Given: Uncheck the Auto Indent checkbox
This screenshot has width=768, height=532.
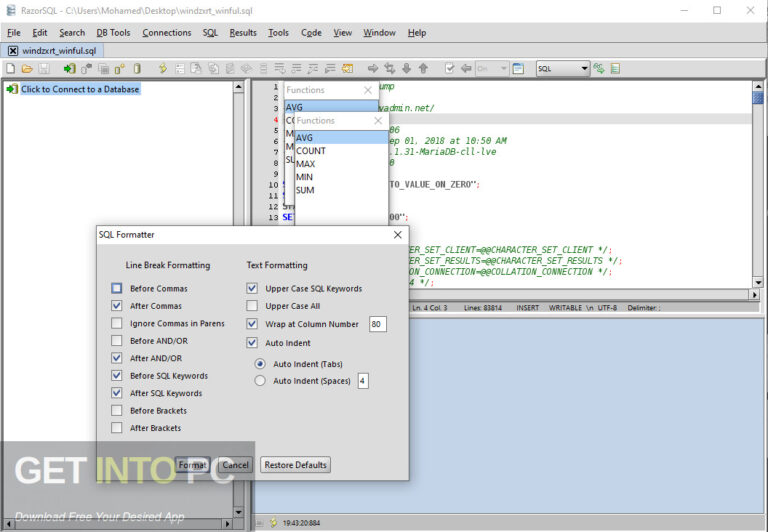Looking at the screenshot, I should [x=252, y=343].
